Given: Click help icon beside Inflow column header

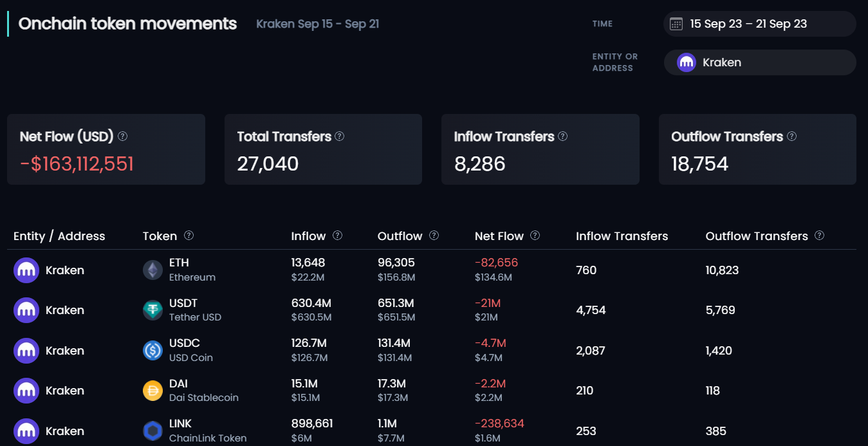Looking at the screenshot, I should coord(338,236).
